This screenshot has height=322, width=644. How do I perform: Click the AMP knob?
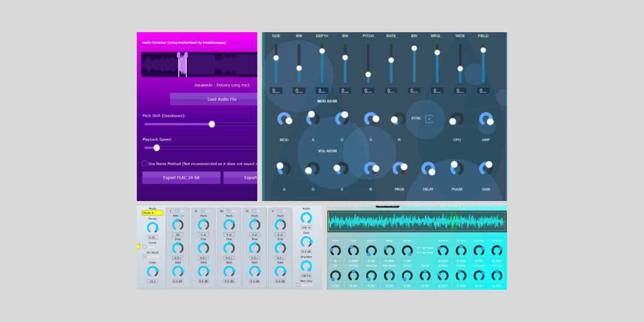[486, 119]
